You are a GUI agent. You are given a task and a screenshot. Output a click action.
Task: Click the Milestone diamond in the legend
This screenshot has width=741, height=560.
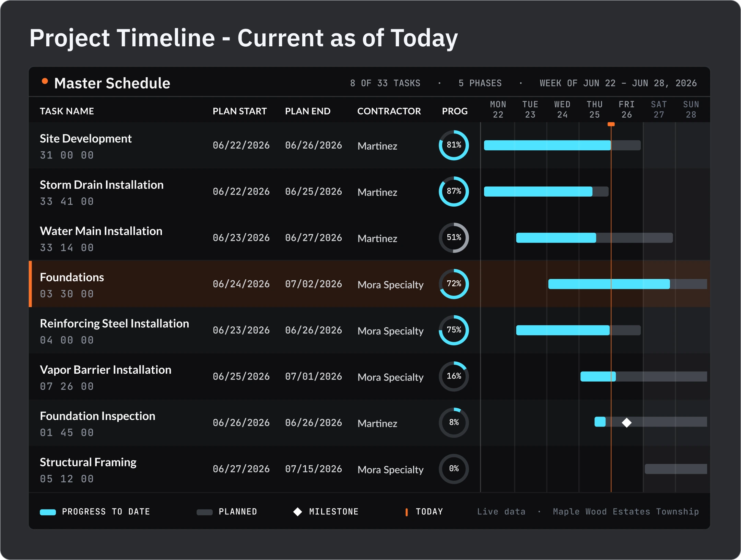[x=297, y=512]
